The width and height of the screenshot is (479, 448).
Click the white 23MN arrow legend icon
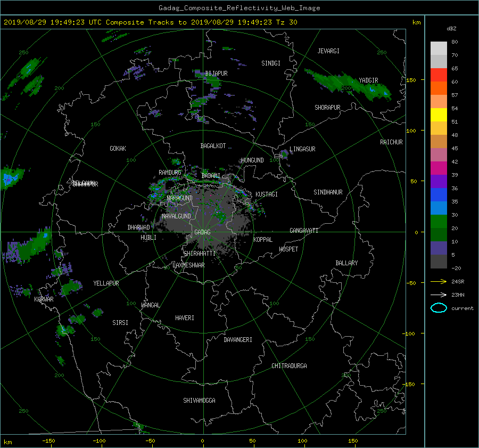(439, 295)
